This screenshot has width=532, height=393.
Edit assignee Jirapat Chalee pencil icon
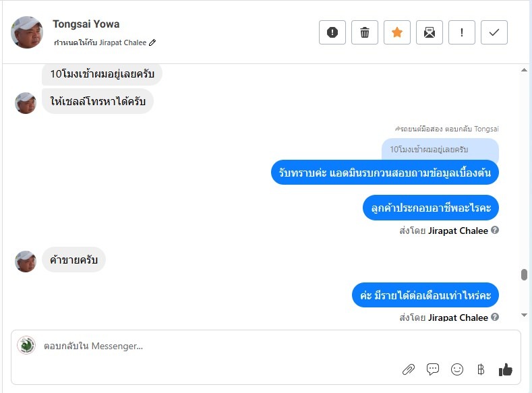click(152, 42)
